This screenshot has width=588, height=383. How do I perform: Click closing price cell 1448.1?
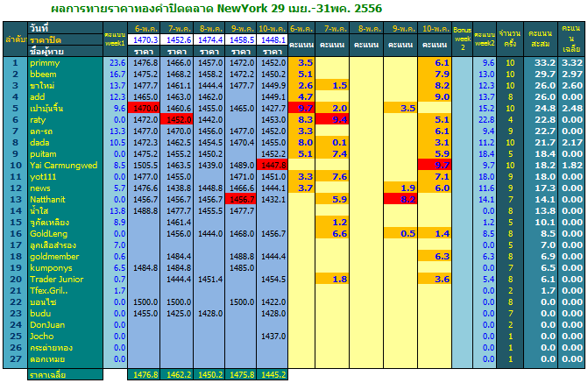click(273, 39)
